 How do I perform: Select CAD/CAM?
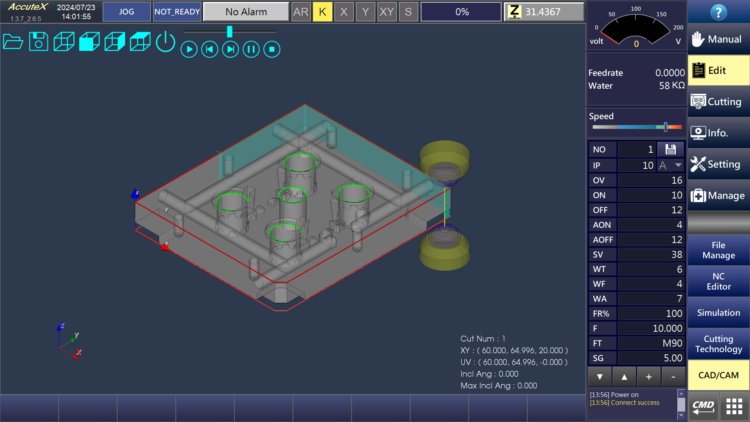718,375
